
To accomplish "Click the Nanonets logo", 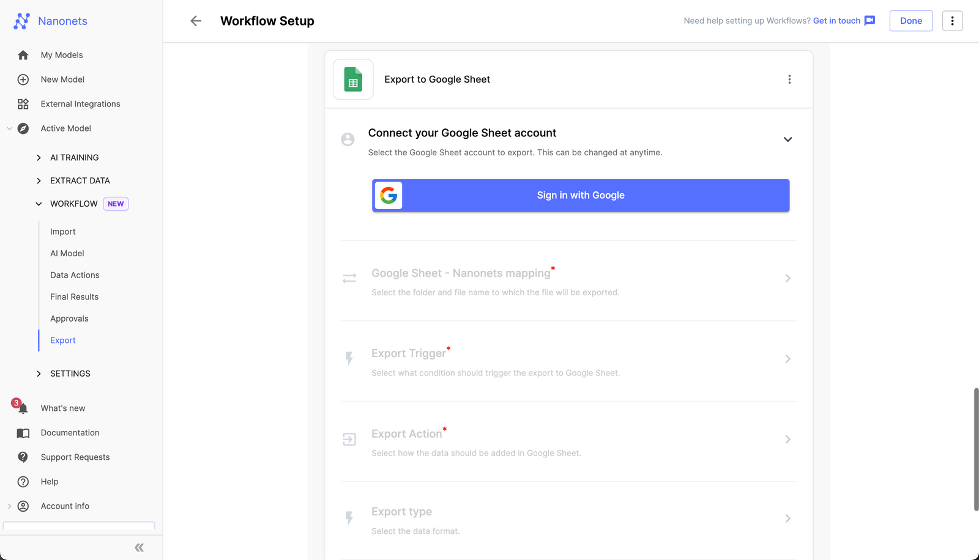I will [x=23, y=21].
